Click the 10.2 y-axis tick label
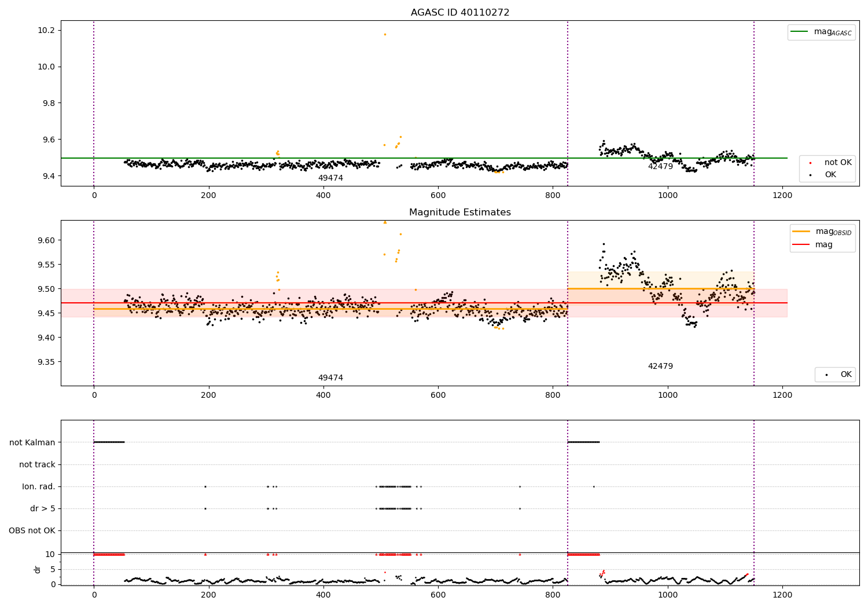Viewport: 868px width, 608px height. pos(46,31)
